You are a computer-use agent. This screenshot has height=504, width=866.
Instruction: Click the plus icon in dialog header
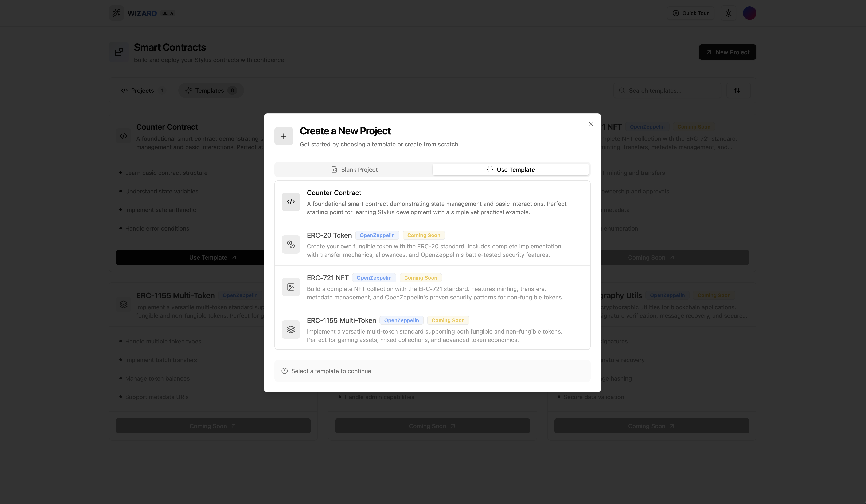[x=284, y=136]
